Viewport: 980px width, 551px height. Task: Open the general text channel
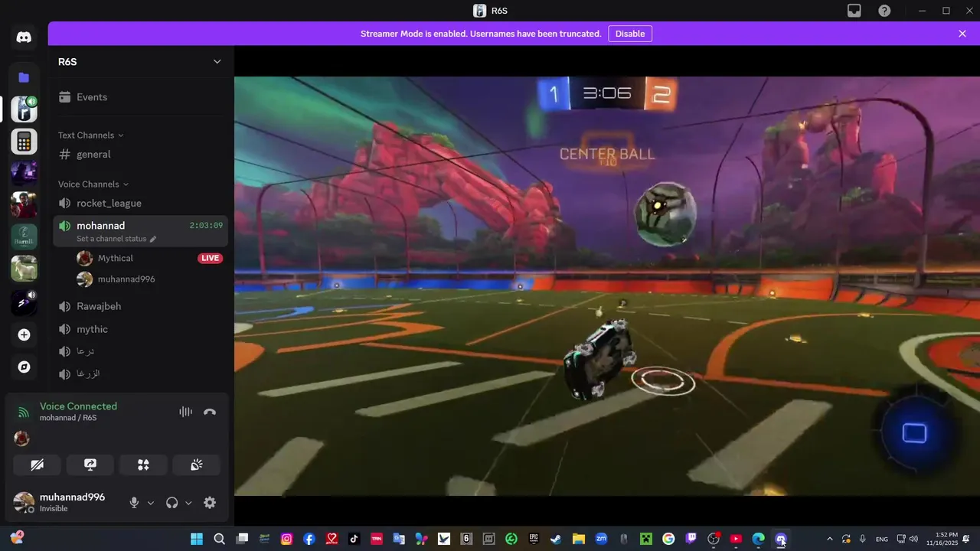pyautogui.click(x=141, y=155)
